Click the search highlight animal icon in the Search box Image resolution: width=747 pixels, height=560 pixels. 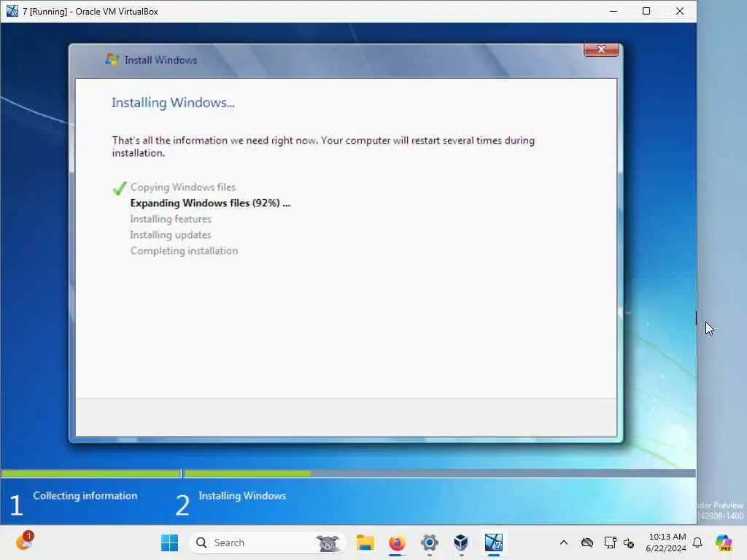328,543
